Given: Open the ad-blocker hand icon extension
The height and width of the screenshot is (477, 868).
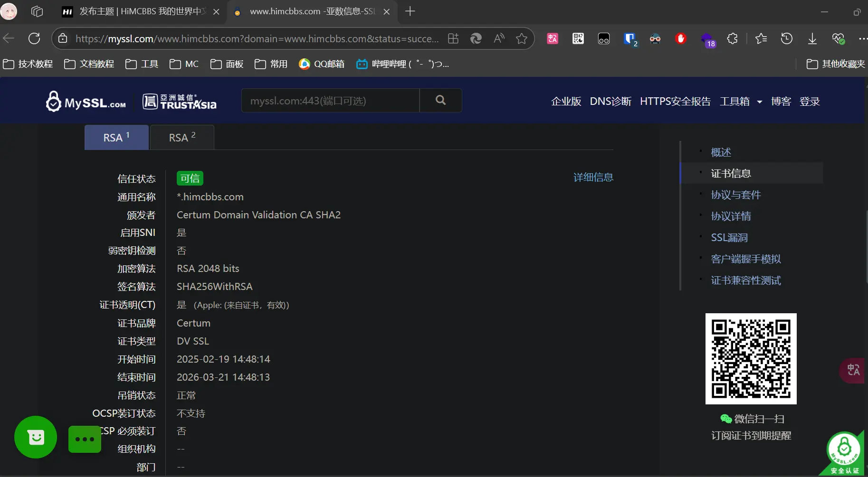Looking at the screenshot, I should point(681,38).
